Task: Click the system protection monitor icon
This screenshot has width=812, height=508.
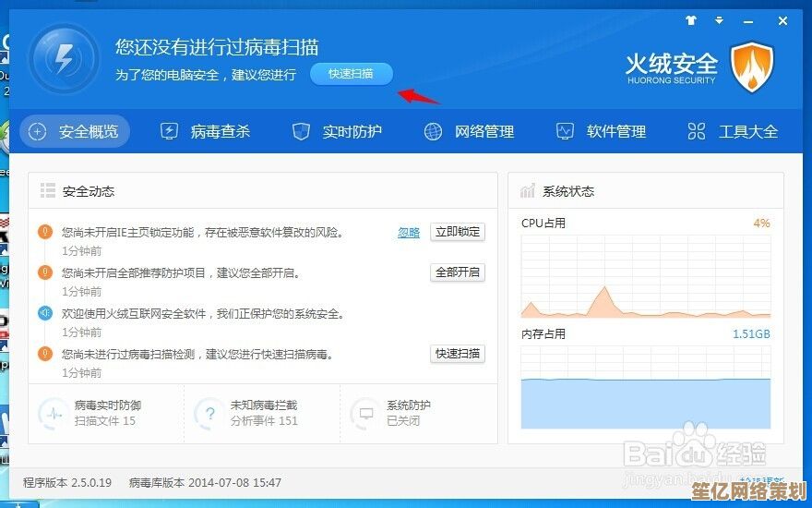Action: [x=365, y=413]
